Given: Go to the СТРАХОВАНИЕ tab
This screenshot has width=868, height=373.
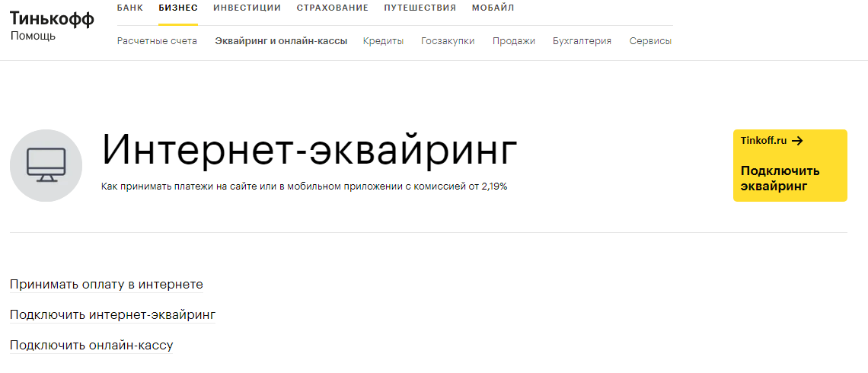Looking at the screenshot, I should tap(332, 8).
